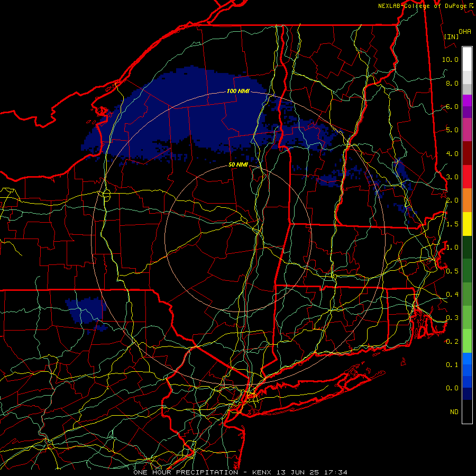Image resolution: width=476 pixels, height=476 pixels.
Task: Click the 0.1 legend value
Action: tap(452, 365)
